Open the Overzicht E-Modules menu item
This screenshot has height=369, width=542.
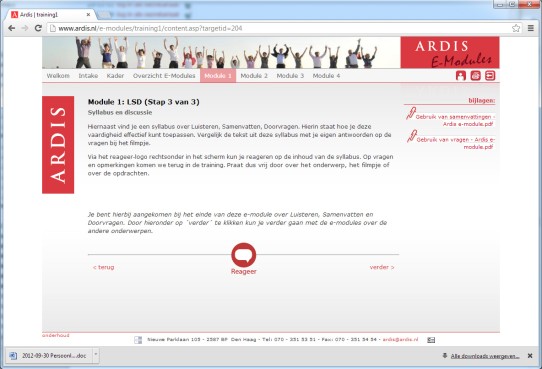164,76
